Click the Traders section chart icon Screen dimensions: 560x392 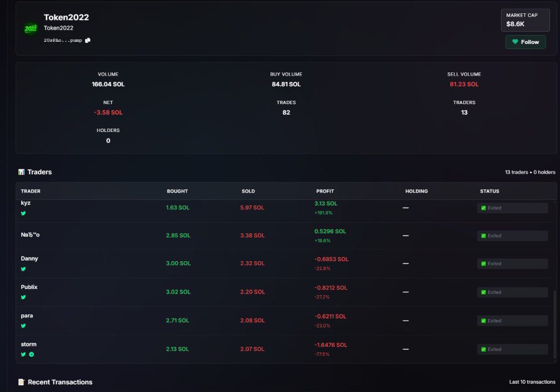(21, 172)
